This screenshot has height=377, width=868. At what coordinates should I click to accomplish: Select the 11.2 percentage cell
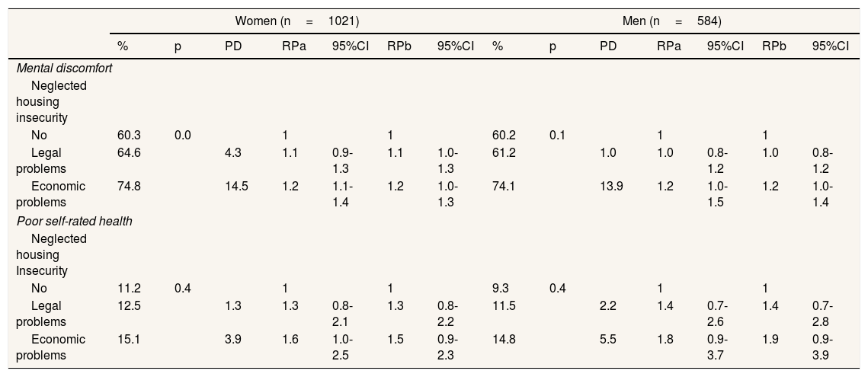point(129,289)
